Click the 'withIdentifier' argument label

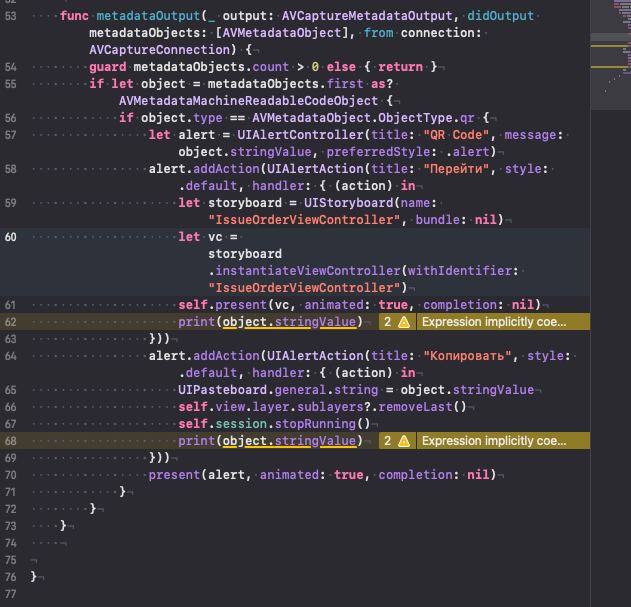pos(460,271)
